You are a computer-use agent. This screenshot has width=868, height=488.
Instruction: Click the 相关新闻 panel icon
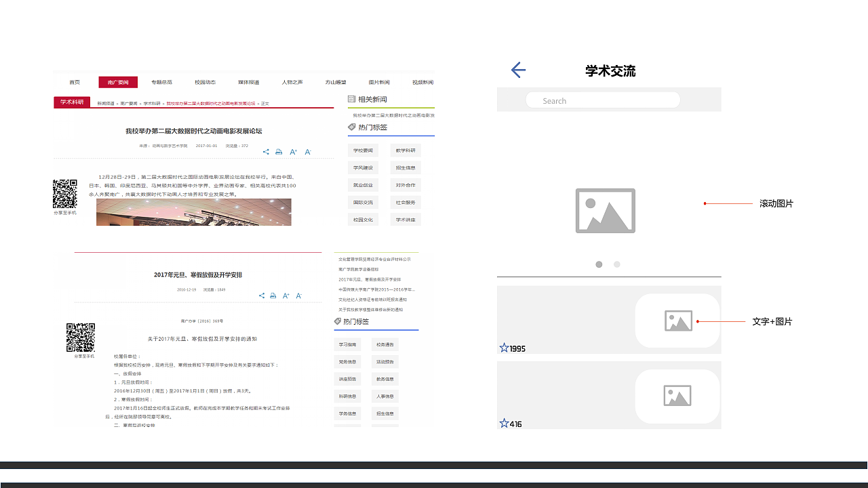pyautogui.click(x=351, y=99)
